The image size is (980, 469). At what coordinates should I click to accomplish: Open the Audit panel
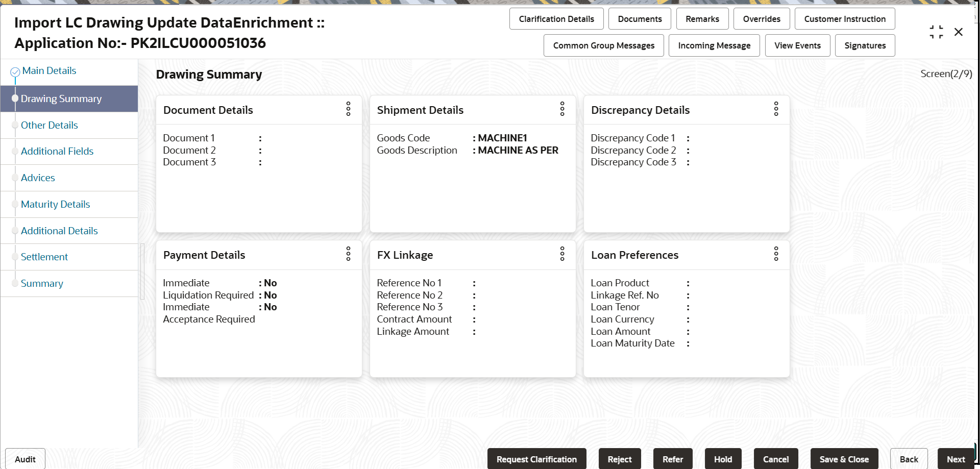click(24, 459)
